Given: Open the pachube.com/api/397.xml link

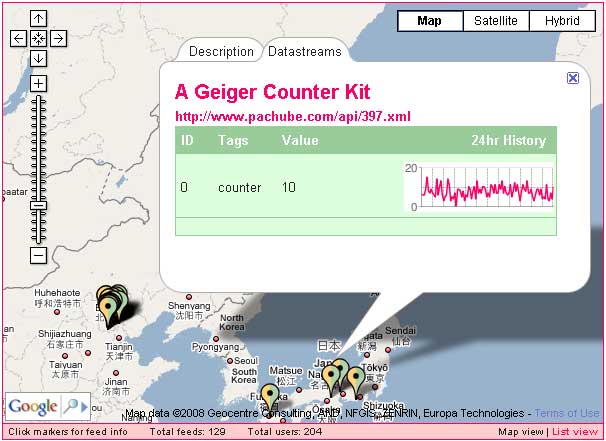Looking at the screenshot, I should tap(293, 116).
